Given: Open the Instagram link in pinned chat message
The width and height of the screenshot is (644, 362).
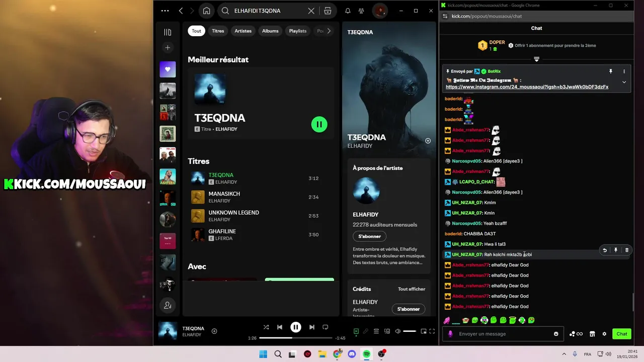Looking at the screenshot, I should (x=527, y=87).
